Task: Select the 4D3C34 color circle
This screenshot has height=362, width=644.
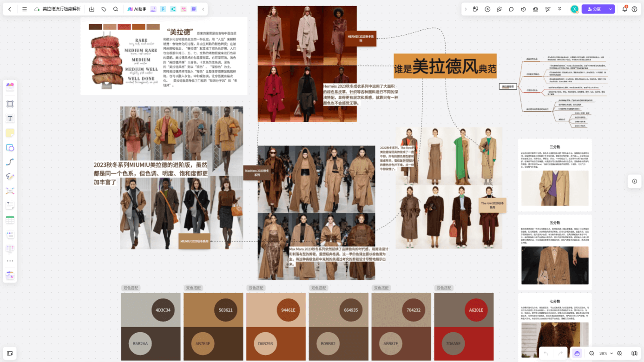Action: (x=163, y=310)
